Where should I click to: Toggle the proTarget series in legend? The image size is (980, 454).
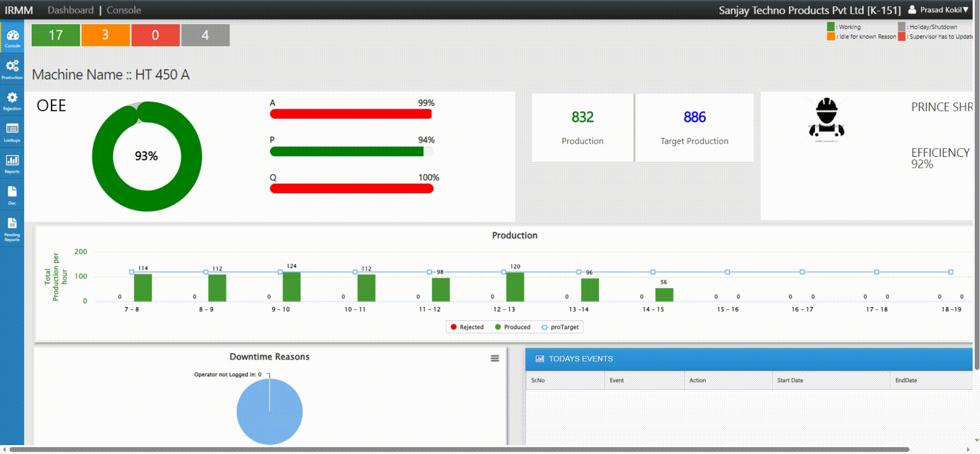click(x=560, y=327)
